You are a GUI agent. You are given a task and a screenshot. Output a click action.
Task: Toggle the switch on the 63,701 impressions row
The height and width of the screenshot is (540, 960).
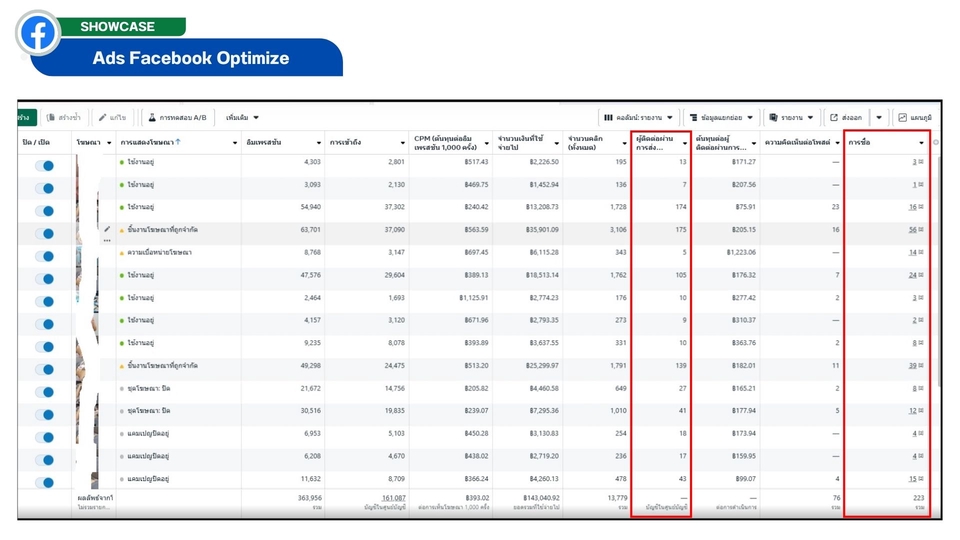click(44, 233)
